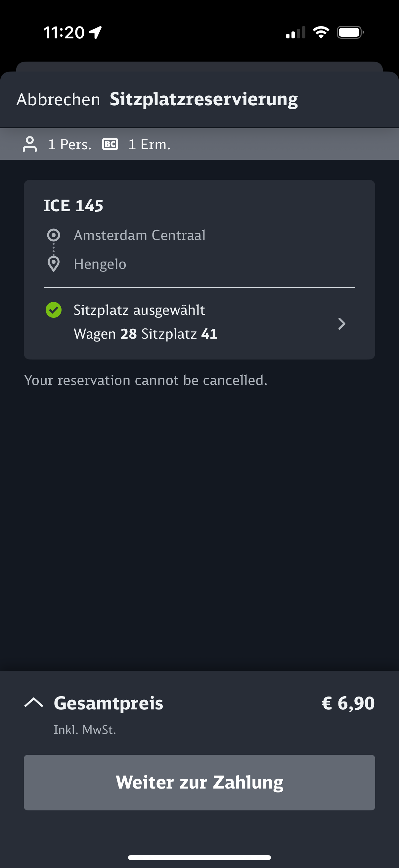Open seat selection via right chevron
Image resolution: width=399 pixels, height=868 pixels.
tap(341, 324)
